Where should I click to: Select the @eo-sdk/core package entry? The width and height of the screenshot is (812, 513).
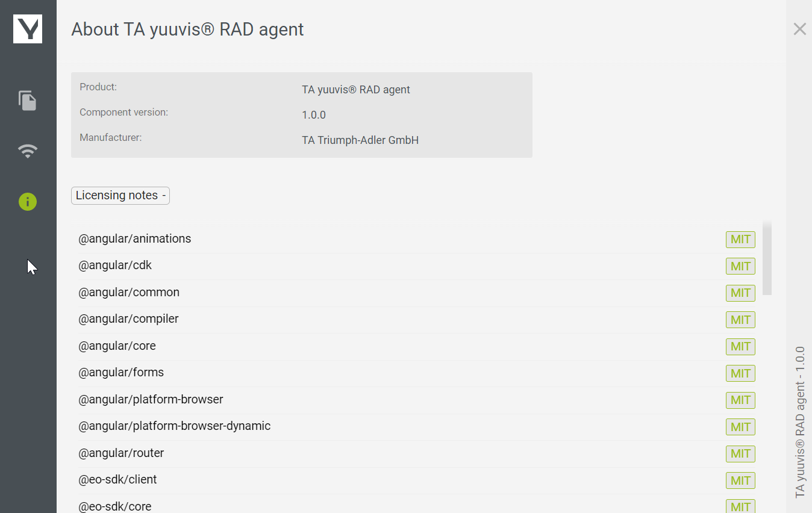coord(114,506)
